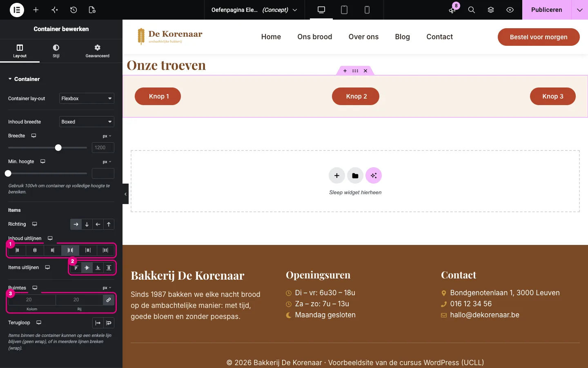Delete container with the handle X
Screen dimensions: 588x368
point(365,71)
